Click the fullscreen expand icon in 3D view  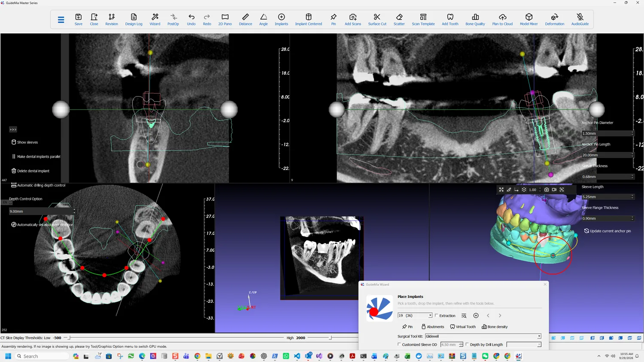pos(501,190)
